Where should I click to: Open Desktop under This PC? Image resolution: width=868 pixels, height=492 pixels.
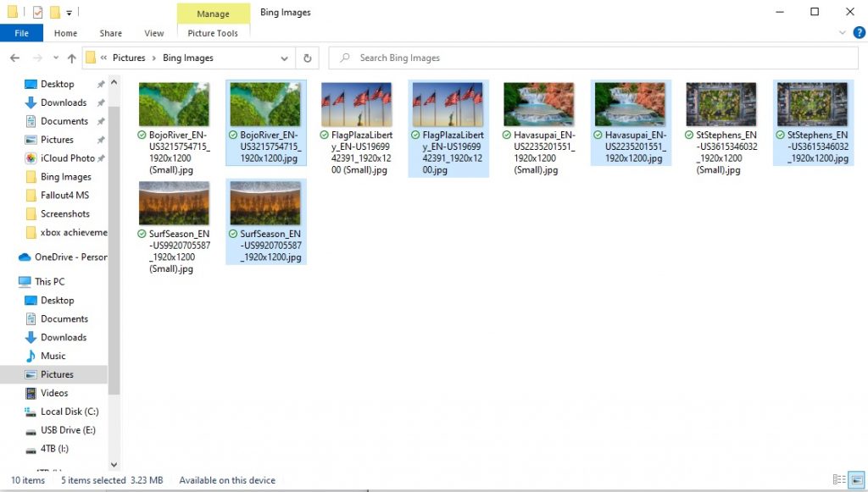[x=57, y=300]
